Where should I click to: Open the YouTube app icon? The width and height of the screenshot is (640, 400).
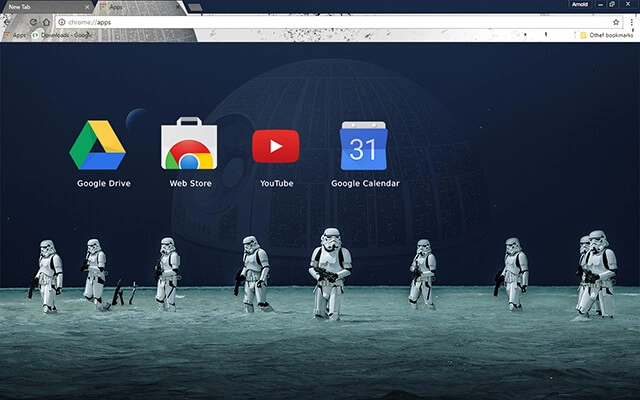(276, 146)
